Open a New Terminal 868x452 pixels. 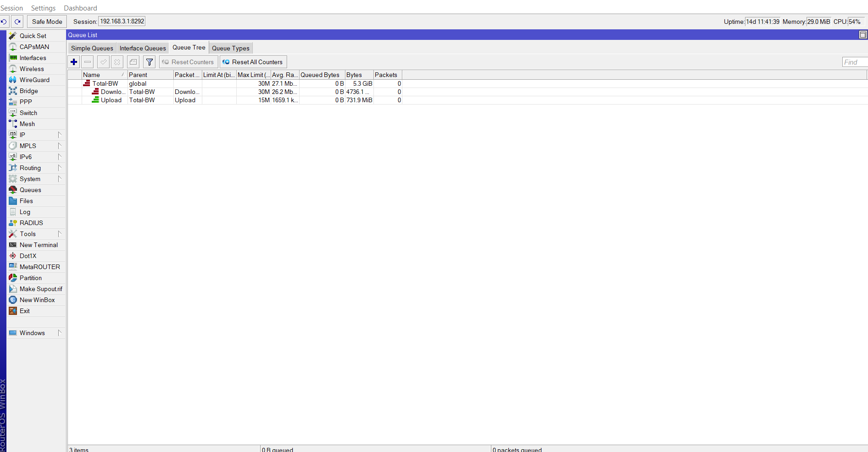(38, 244)
